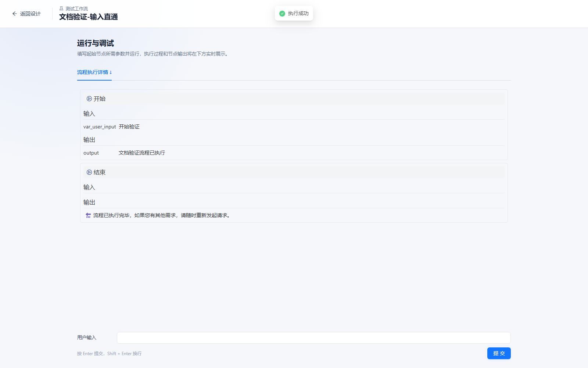Screen dimensions: 588x368
Task: Click the 流程已执行完毕 end message
Action: click(x=162, y=216)
